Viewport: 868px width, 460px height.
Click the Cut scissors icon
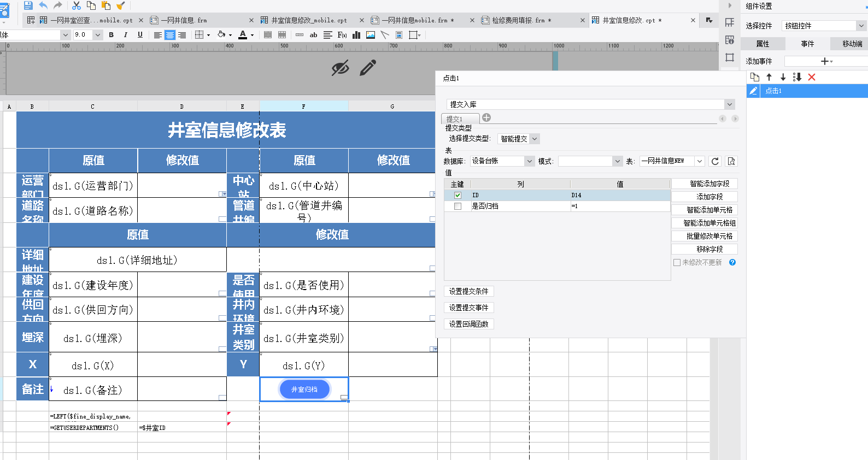pyautogui.click(x=77, y=5)
